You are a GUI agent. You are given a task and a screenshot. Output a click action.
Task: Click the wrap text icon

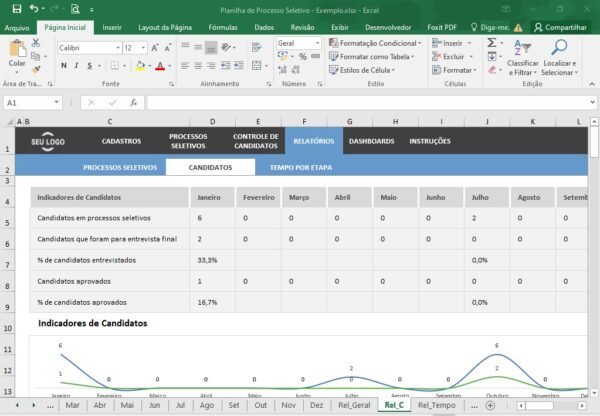257,47
